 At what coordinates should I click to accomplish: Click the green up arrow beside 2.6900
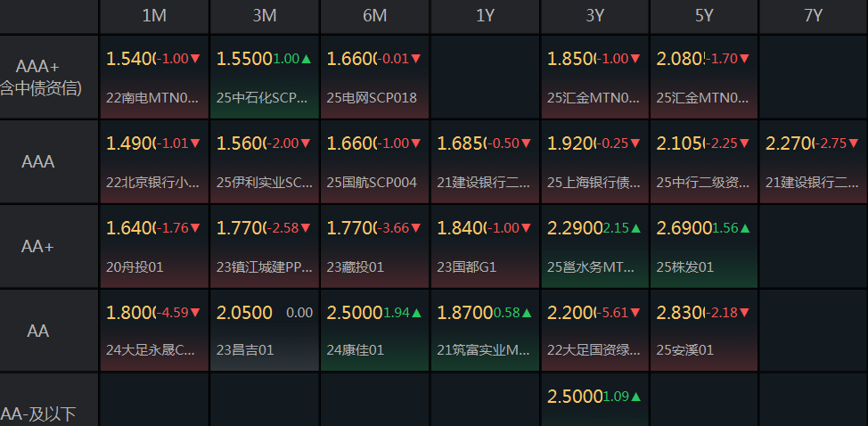tap(745, 228)
